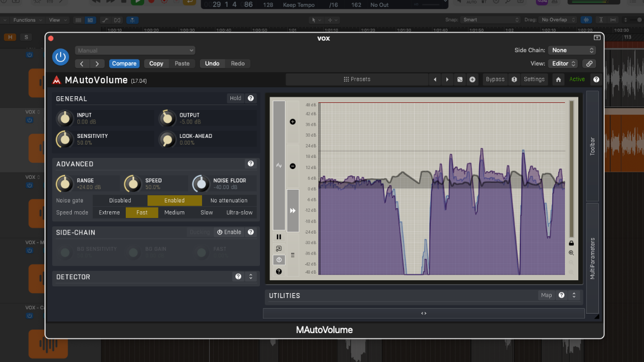Open Advanced section help

coord(250,163)
